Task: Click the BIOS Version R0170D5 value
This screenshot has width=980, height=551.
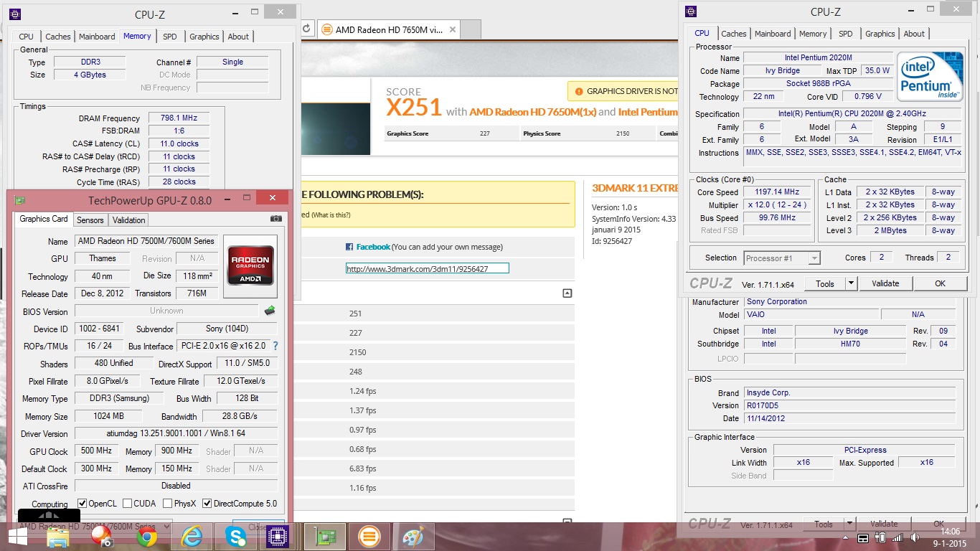Action: (849, 405)
